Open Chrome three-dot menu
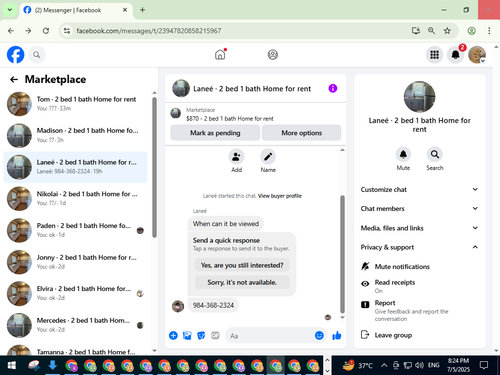Image resolution: width=500 pixels, height=375 pixels. tap(489, 31)
